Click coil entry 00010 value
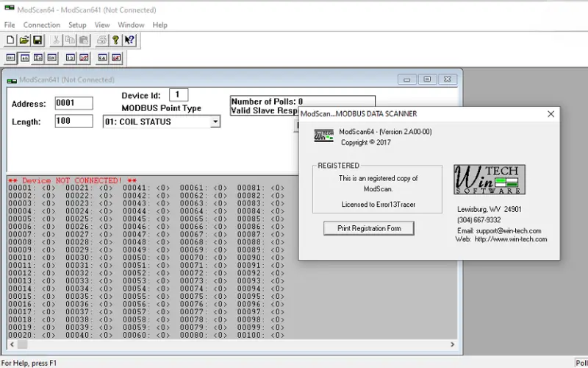Viewport: 588px width, 368px height. click(49, 258)
